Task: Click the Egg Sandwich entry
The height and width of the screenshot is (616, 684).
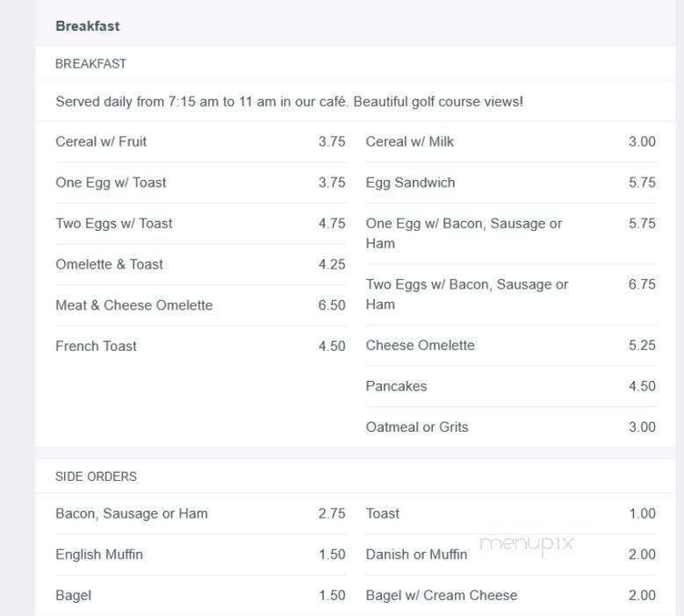Action: (x=410, y=183)
